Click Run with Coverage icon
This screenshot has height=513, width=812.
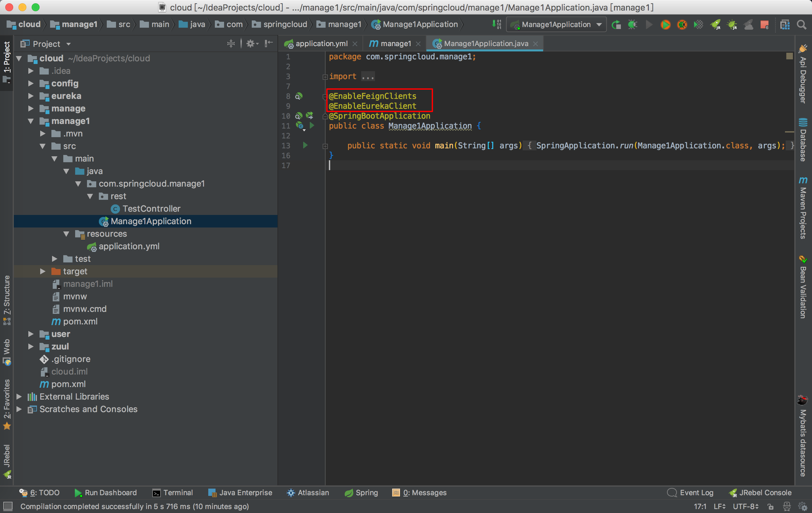click(x=698, y=25)
